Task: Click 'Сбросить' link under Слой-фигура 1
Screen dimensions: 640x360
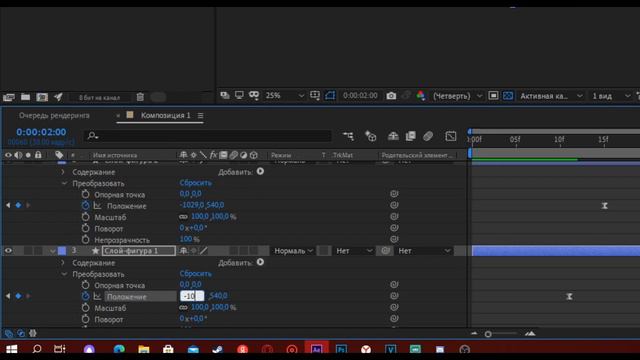Action: [196, 273]
